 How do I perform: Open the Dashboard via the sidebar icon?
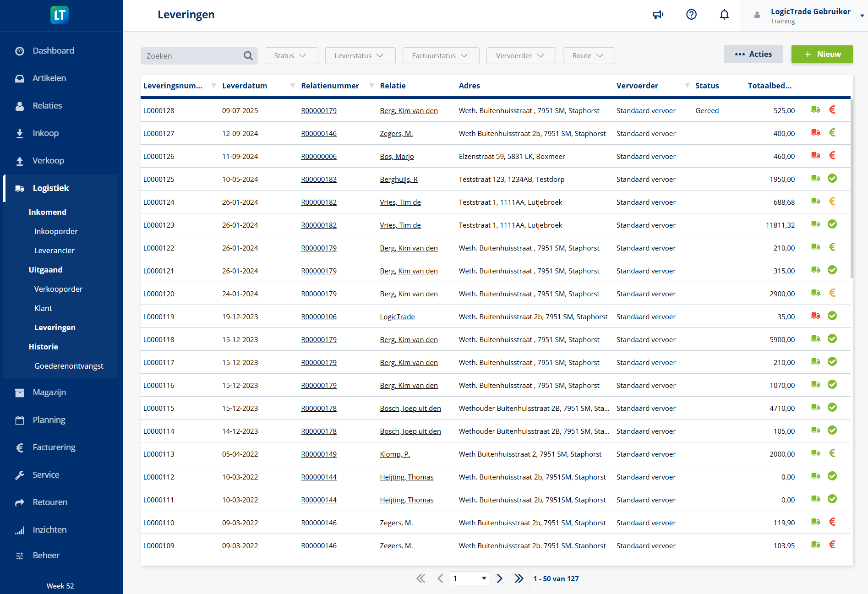coord(20,50)
